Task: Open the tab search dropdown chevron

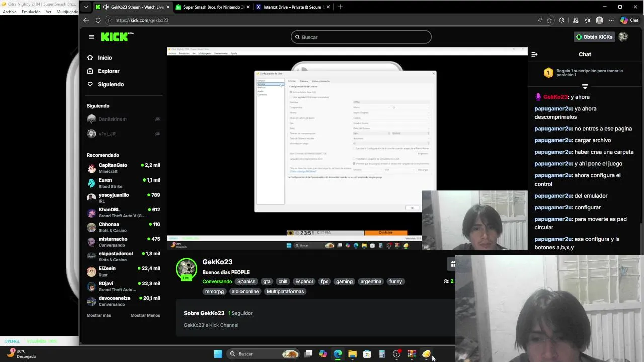Action: click(x=86, y=7)
